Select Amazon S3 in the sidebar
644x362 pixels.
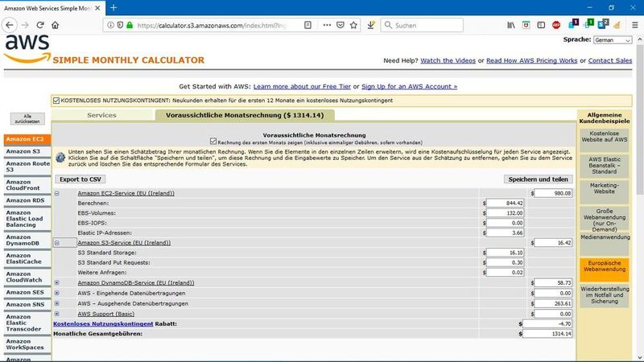click(27, 151)
